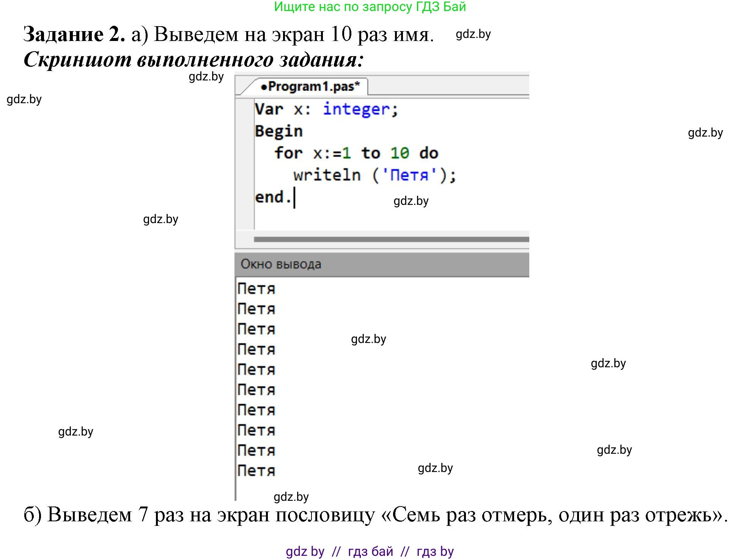The image size is (741, 560).
Task: Click the Begin keyword
Action: [x=279, y=131]
